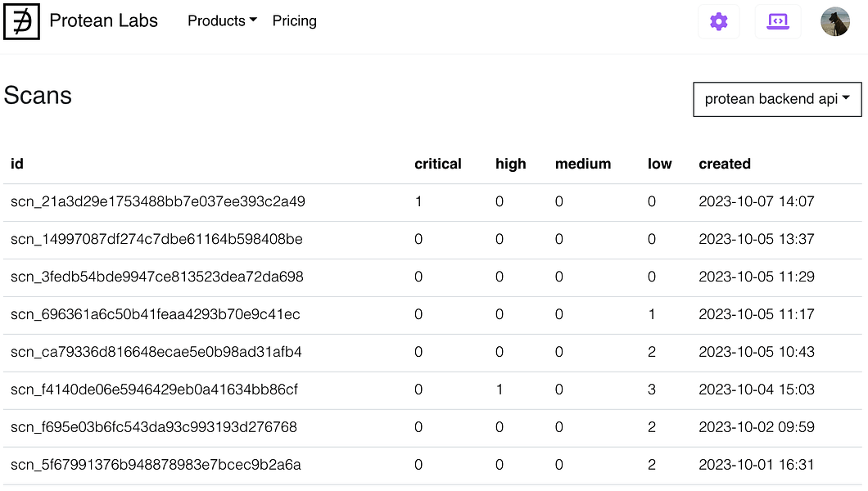The height and width of the screenshot is (491, 868).
Task: Go to the Pricing page
Action: [294, 21]
